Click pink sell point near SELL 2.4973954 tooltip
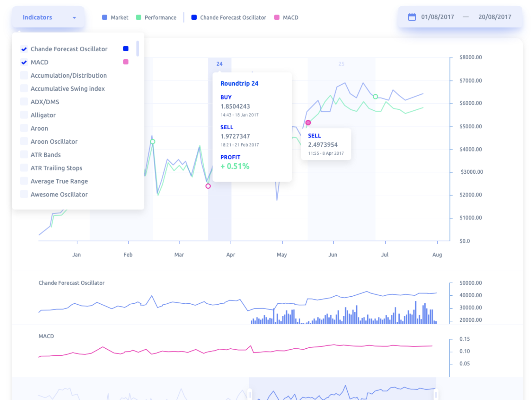532x400 pixels. tap(308, 123)
